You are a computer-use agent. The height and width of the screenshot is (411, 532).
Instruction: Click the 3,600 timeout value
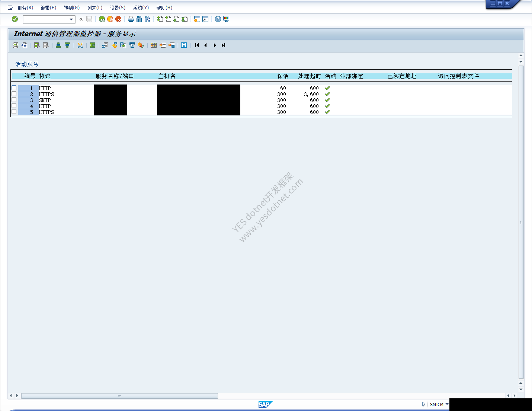click(311, 94)
